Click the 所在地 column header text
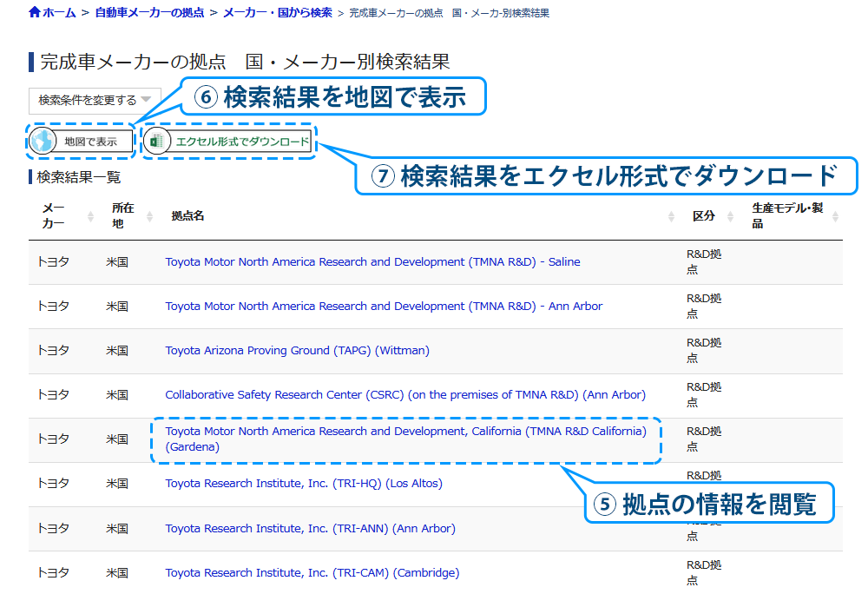Viewport: 868px width, 594px height. 123,216
